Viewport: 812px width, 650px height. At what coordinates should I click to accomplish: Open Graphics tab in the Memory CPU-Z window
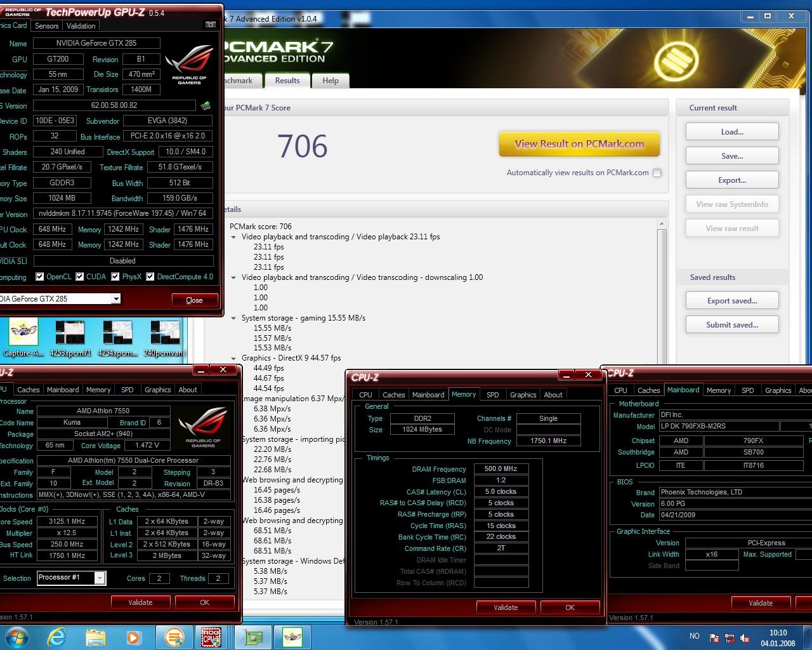tap(523, 395)
